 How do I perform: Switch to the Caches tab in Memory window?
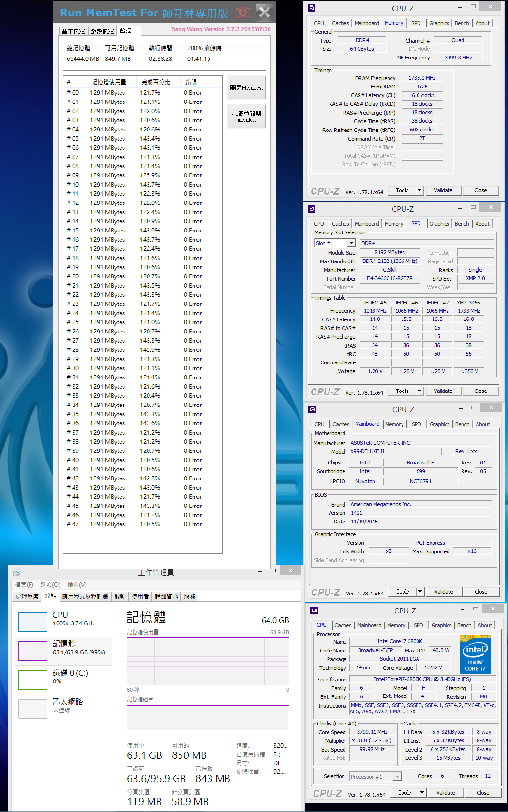click(340, 23)
